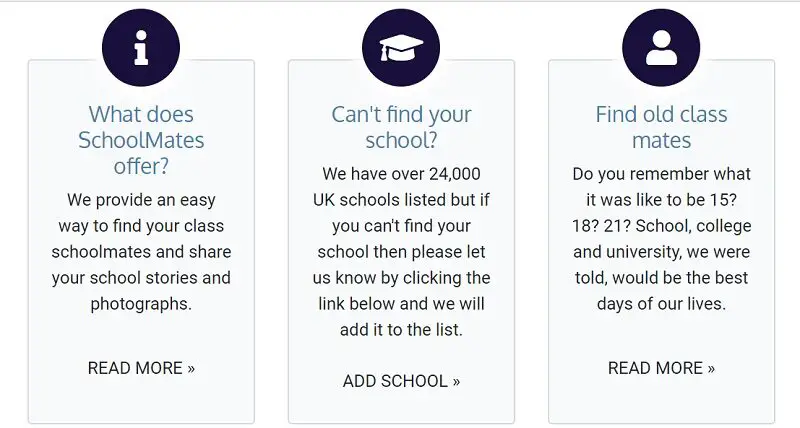
Task: Select the 'Do you remember what' paragraph
Action: point(662,239)
